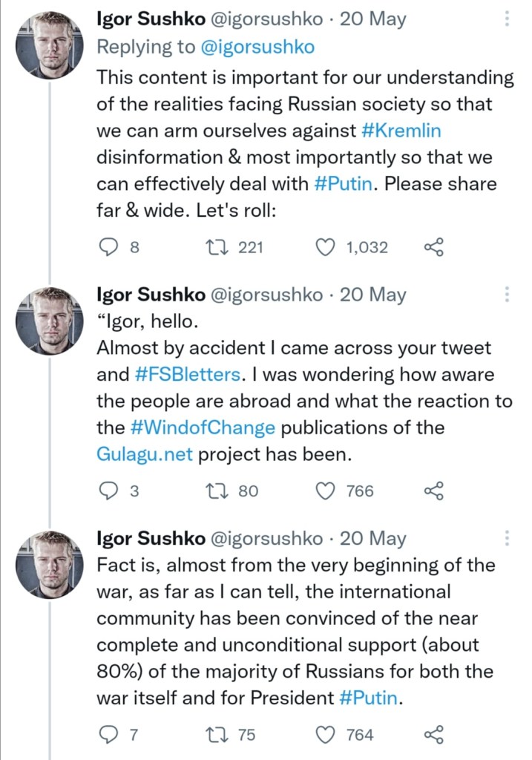The image size is (532, 760).
Task: Reply to the tweet with 7 replies
Action: coord(108,735)
